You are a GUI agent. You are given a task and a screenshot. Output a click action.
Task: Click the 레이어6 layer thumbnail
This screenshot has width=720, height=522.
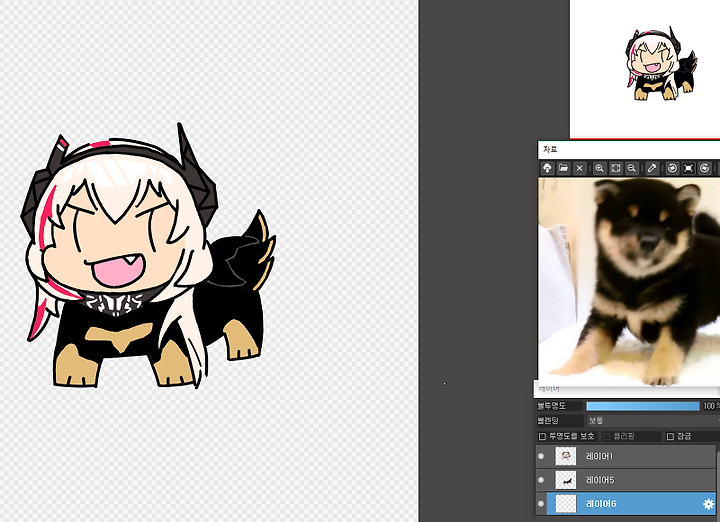[x=566, y=504]
